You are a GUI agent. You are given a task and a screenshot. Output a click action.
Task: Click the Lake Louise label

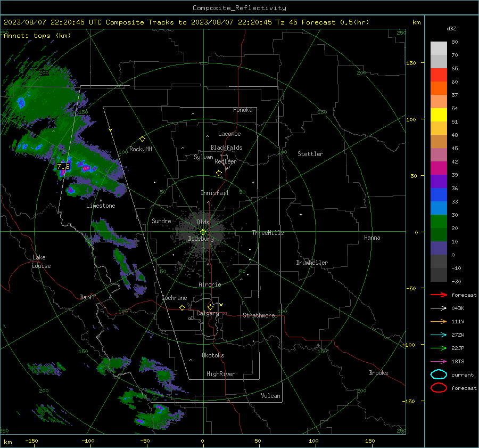(41, 262)
